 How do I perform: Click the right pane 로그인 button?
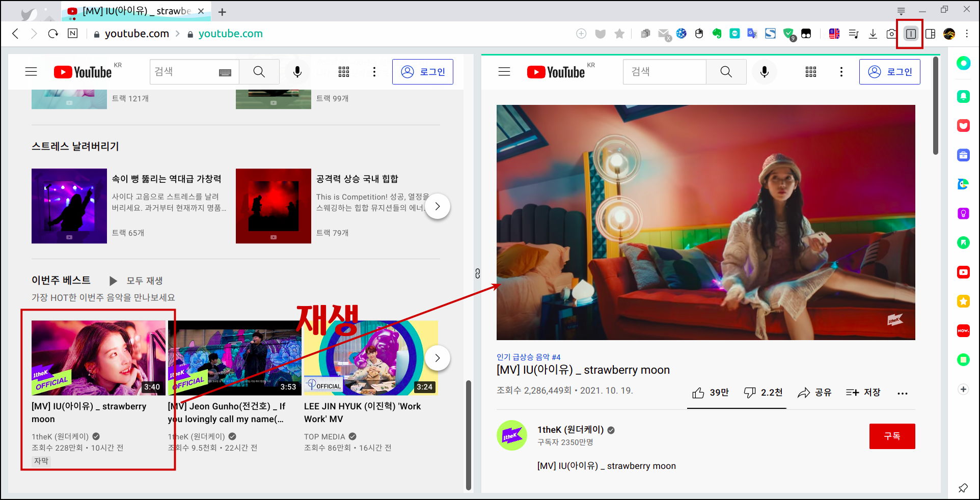tap(890, 72)
